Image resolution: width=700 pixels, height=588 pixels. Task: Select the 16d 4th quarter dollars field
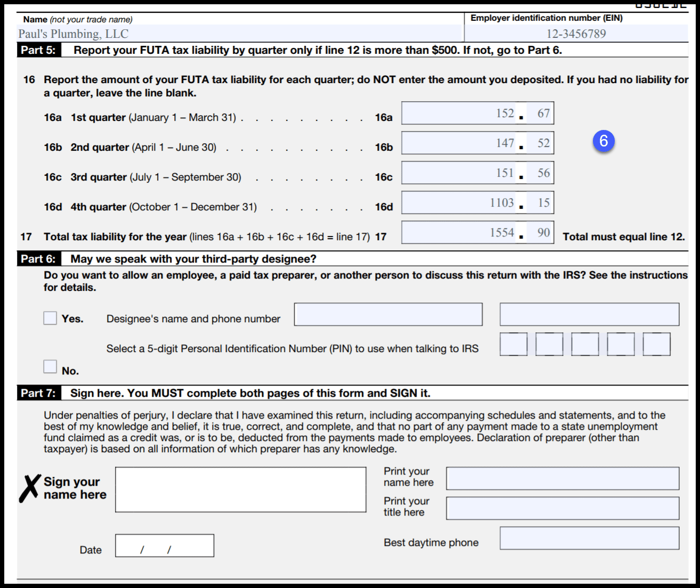(459, 202)
